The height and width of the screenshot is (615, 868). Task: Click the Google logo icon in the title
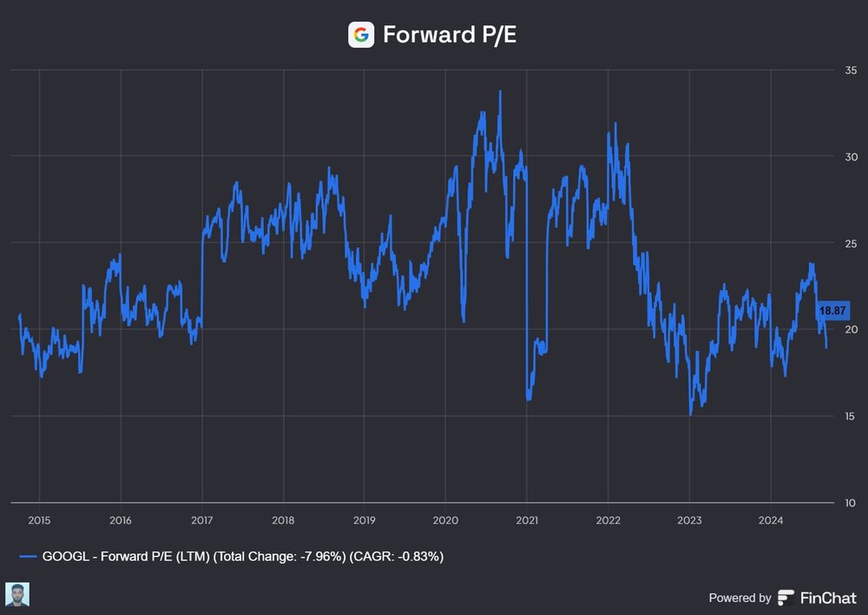click(361, 35)
